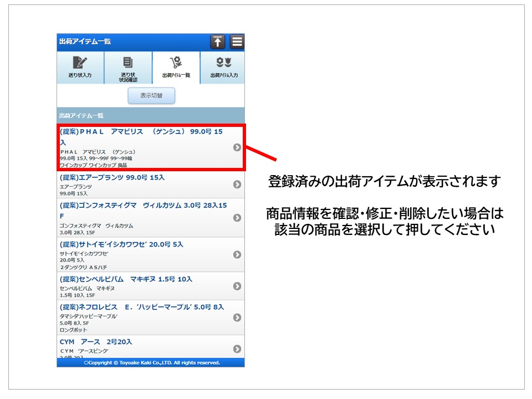The height and width of the screenshot is (399, 532).
Task: Switch to 送り状入力 tab label
Action: tap(80, 75)
